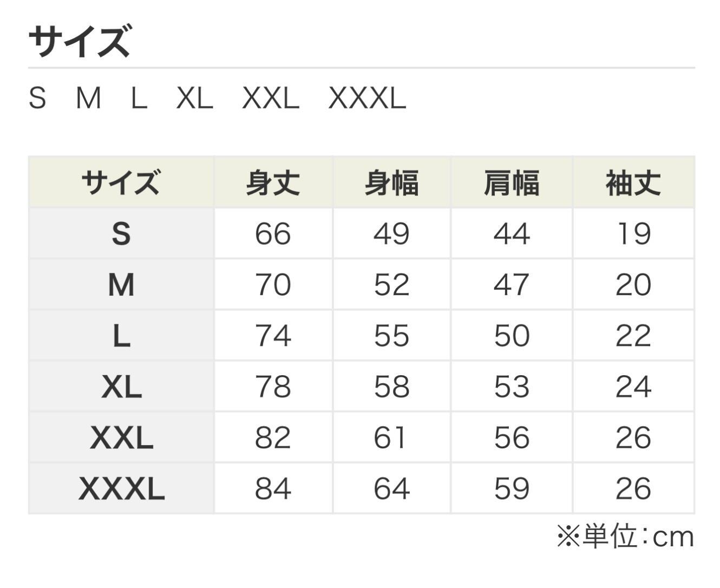Choose size XXXL from the size list

tap(367, 99)
